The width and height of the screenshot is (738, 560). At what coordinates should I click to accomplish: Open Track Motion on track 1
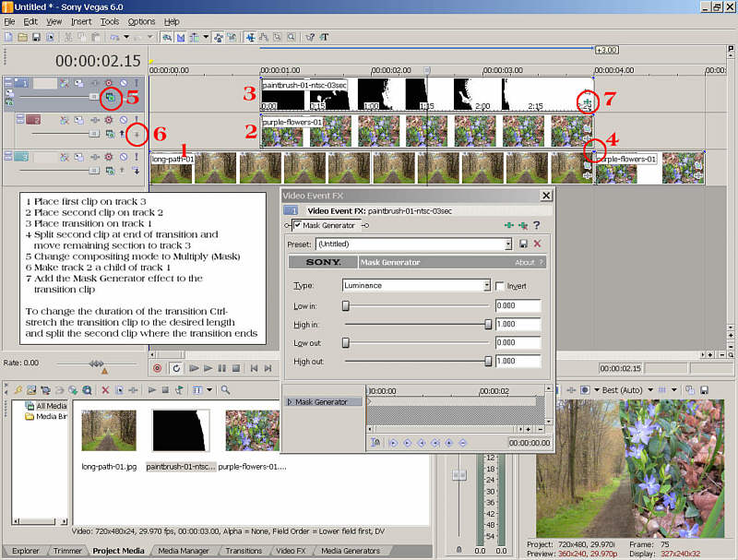point(78,83)
